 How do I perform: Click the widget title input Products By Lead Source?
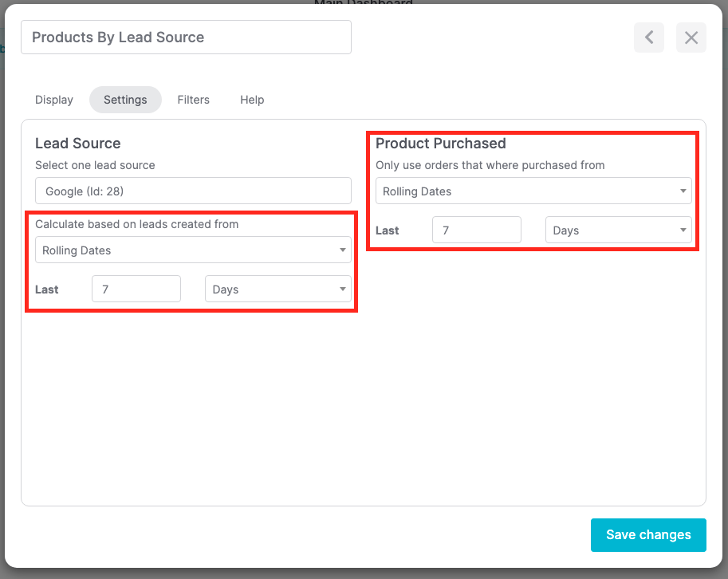185,37
